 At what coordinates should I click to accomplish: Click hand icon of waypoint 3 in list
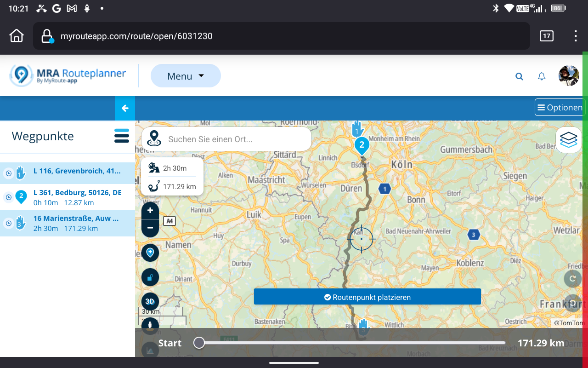click(20, 223)
